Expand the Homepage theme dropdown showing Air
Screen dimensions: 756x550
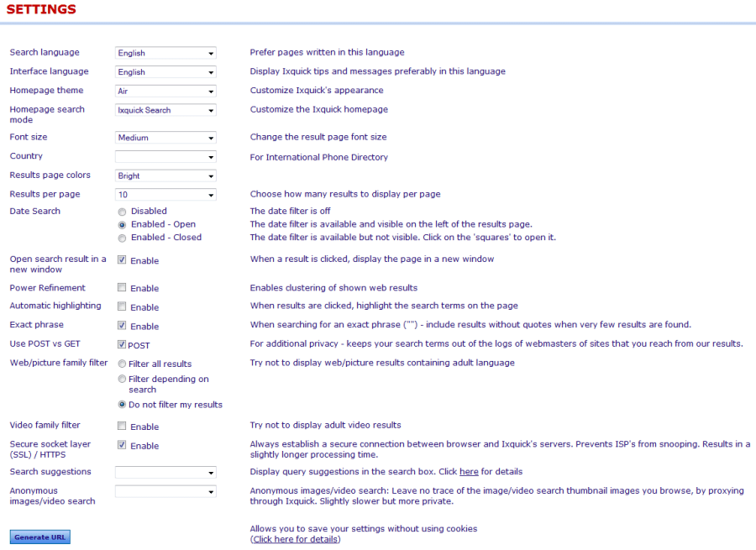coord(165,91)
